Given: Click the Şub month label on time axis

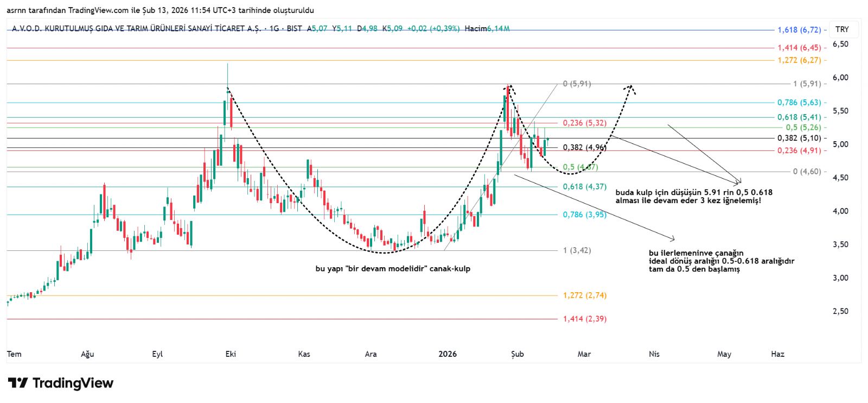Looking at the screenshot, I should click(518, 354).
